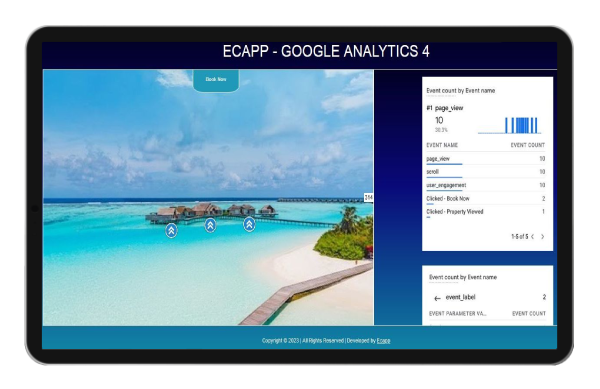600x389 pixels.
Task: Click the 'Clicked - Property Viewed' event row
Action: 486,212
